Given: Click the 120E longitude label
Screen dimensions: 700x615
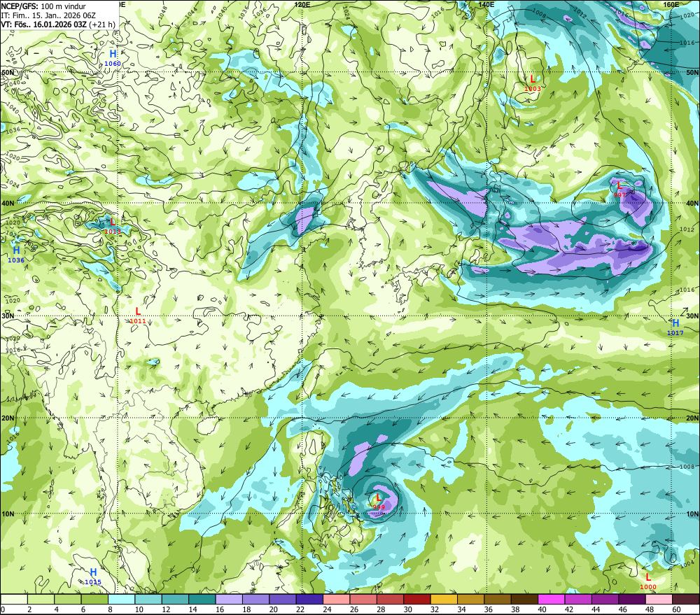Looking at the screenshot, I should point(302,4).
